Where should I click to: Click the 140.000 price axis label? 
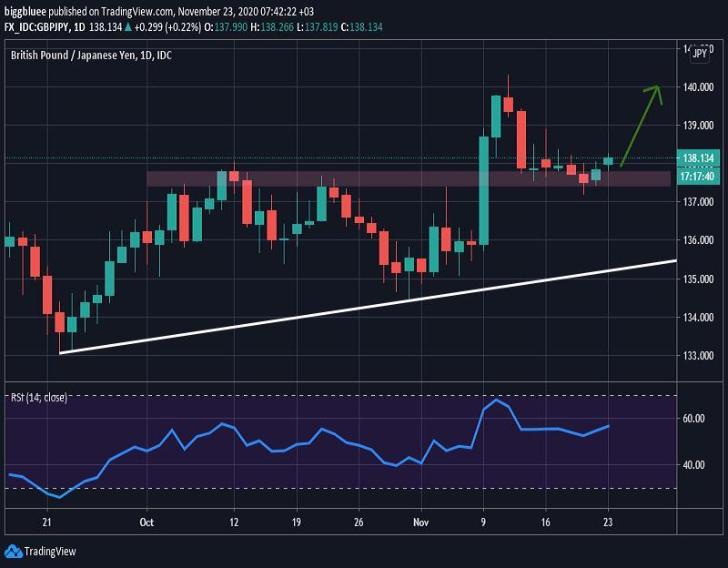[698, 86]
